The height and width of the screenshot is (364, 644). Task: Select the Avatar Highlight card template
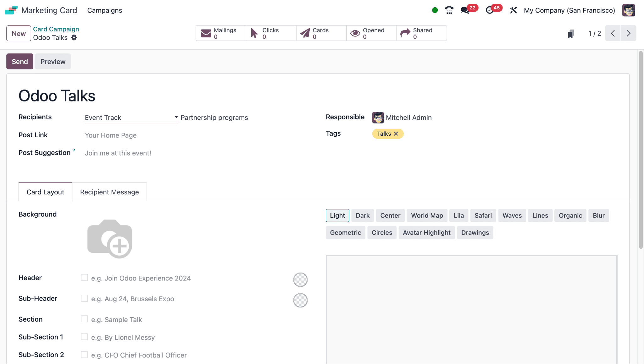pos(427,233)
